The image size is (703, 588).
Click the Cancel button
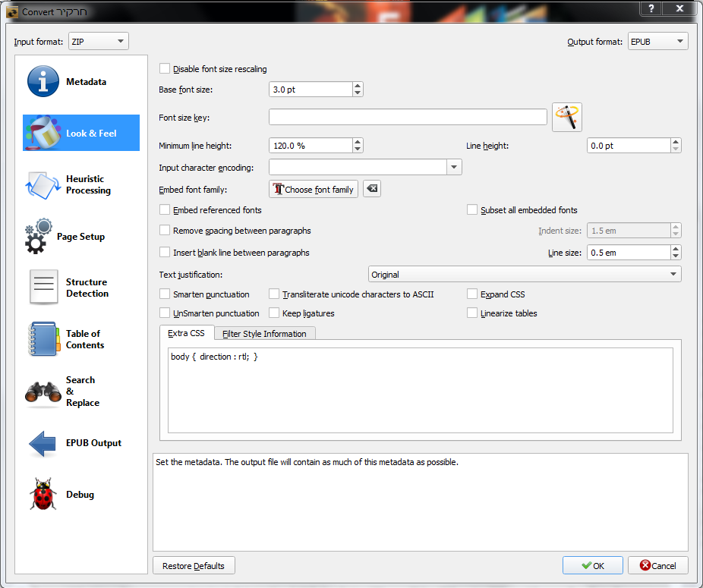coord(657,565)
